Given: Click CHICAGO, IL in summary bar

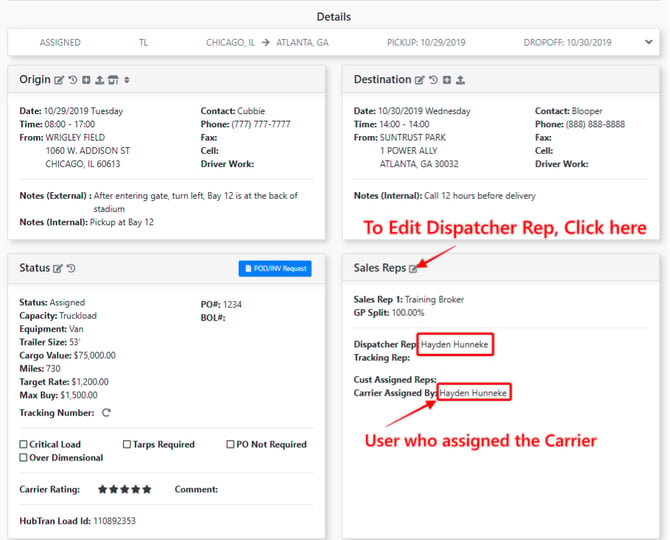Looking at the screenshot, I should (x=230, y=43).
